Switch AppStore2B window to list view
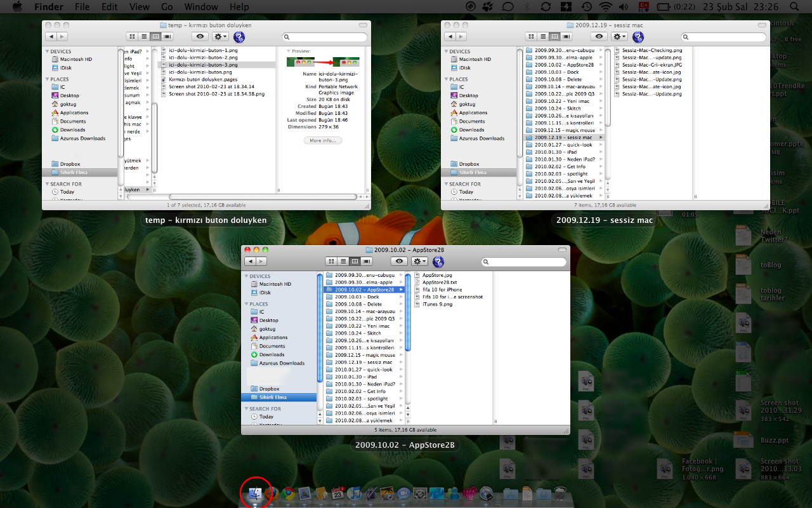This screenshot has height=508, width=812. pos(343,262)
